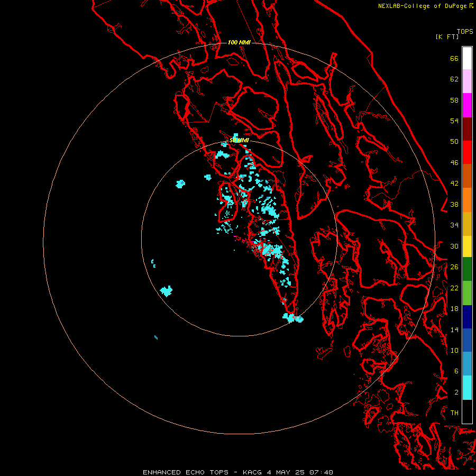The height and width of the screenshot is (476, 476).
Task: Click the TH legend label
Action: [x=454, y=413]
